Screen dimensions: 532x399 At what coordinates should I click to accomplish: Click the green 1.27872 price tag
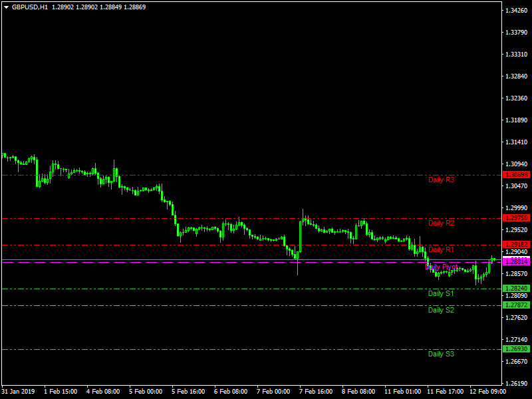(517, 305)
